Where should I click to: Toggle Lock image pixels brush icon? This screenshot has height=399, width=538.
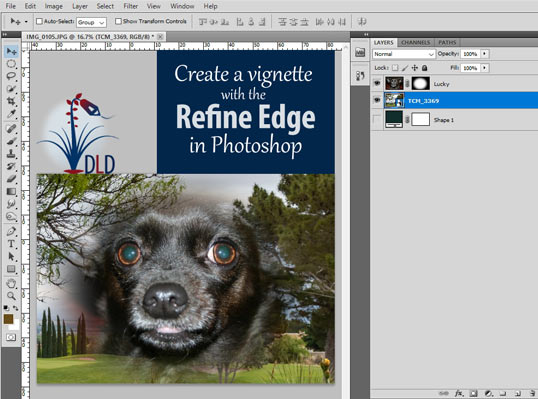click(x=405, y=68)
